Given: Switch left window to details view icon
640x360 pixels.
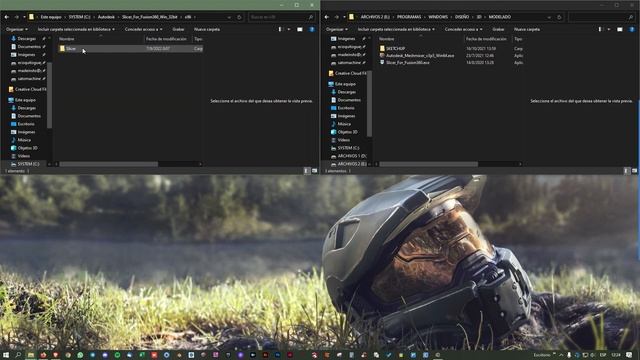Looking at the screenshot, I should coord(307,171).
